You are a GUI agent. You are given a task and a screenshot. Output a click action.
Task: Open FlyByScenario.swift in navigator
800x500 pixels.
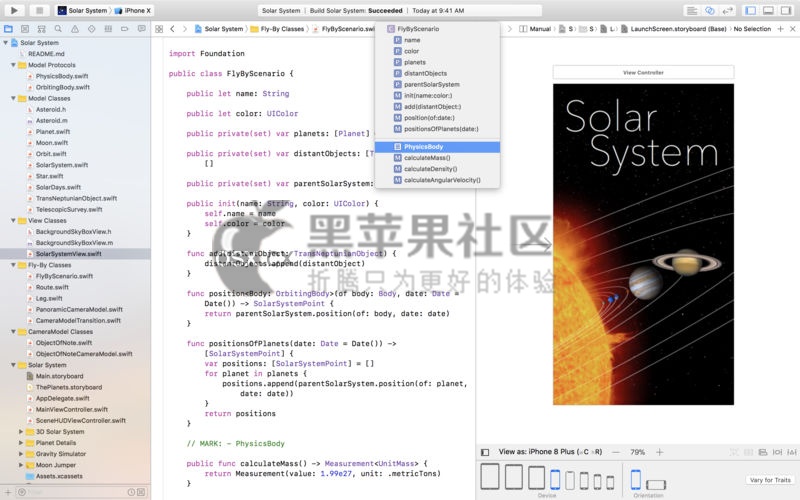click(64, 276)
